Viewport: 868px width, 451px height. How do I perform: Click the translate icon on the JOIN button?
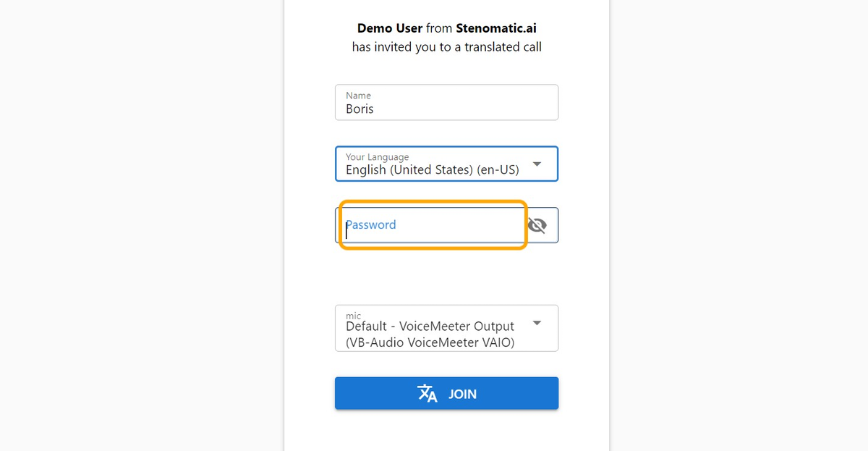427,394
